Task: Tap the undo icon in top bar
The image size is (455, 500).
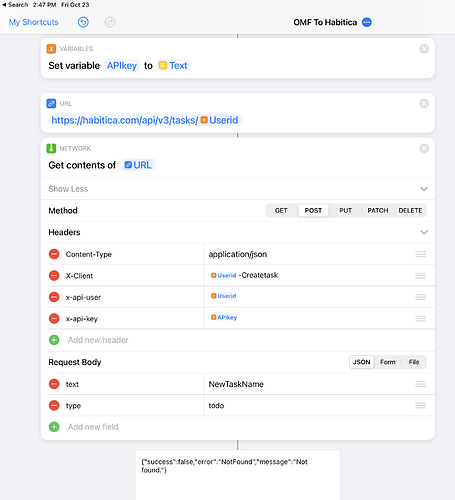Action: (83, 22)
